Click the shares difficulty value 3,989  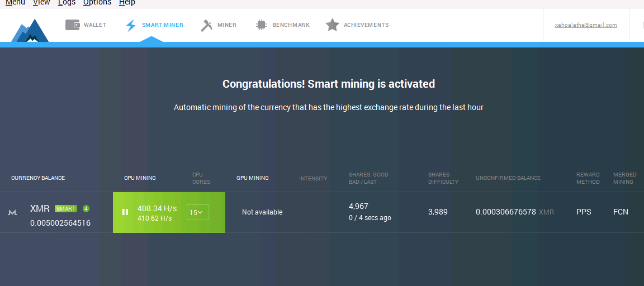tap(438, 212)
